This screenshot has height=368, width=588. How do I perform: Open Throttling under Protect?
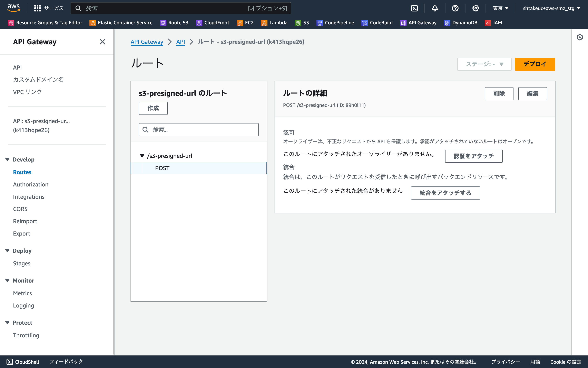click(x=26, y=335)
